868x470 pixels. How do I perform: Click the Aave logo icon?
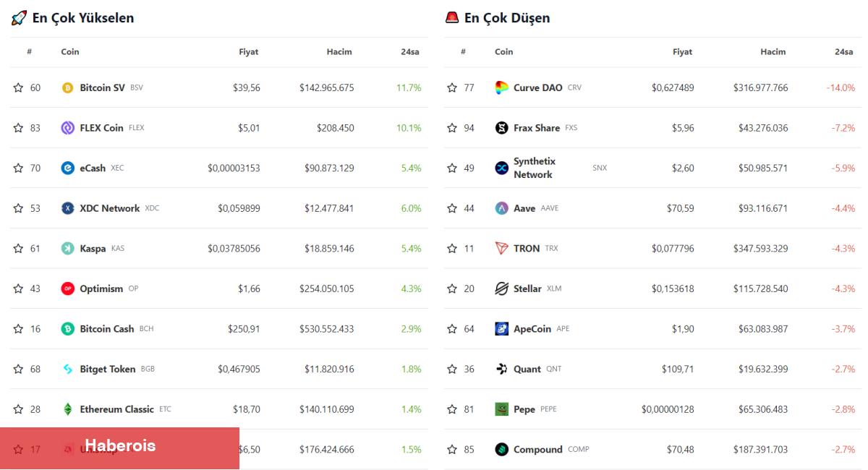click(501, 208)
